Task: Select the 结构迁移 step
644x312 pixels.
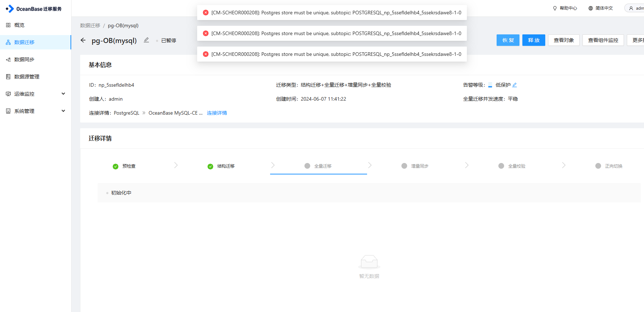Action: pyautogui.click(x=221, y=166)
